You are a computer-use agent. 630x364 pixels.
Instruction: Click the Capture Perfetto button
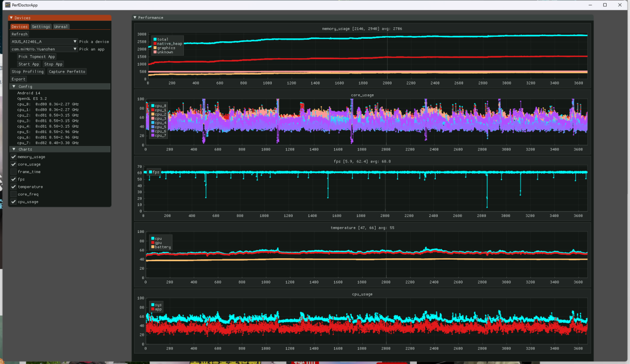tap(67, 72)
